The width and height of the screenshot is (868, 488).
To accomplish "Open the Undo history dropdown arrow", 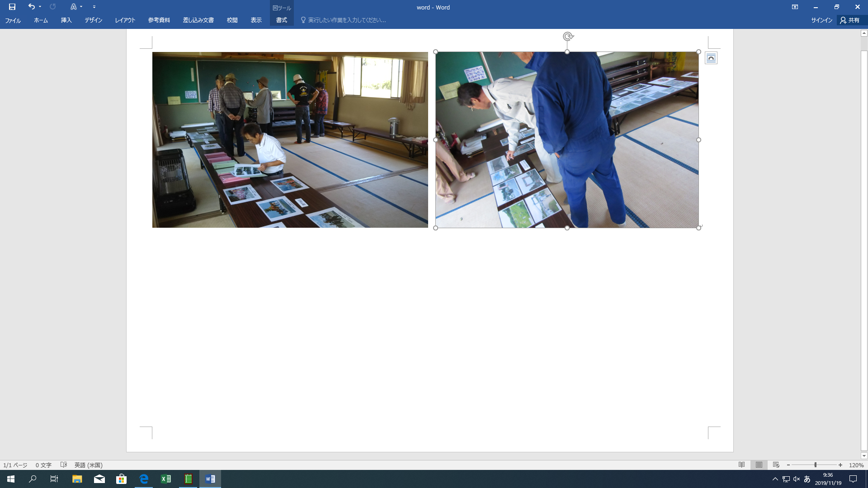I will (40, 7).
